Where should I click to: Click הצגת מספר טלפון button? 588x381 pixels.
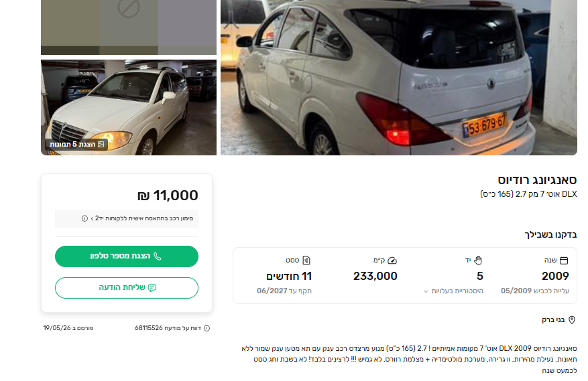127,256
